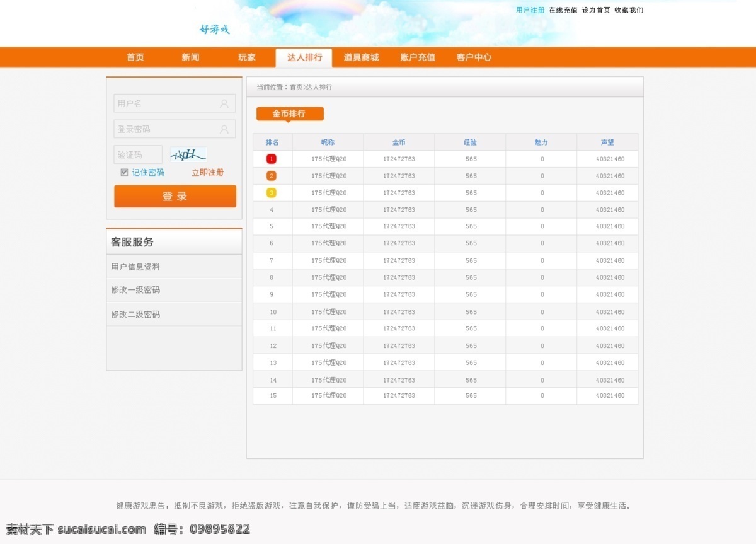Open 用户信息资料 in 客服服务

tap(135, 267)
